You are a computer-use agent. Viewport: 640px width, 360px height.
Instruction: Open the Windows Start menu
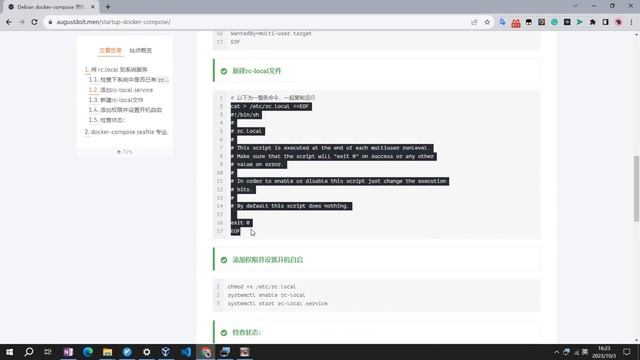pyautogui.click(x=9, y=352)
